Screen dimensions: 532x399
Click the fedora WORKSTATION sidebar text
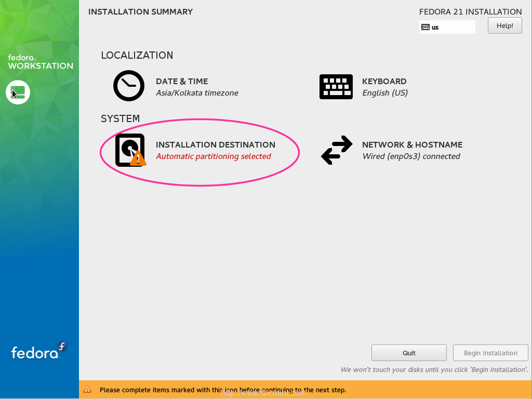pos(41,62)
